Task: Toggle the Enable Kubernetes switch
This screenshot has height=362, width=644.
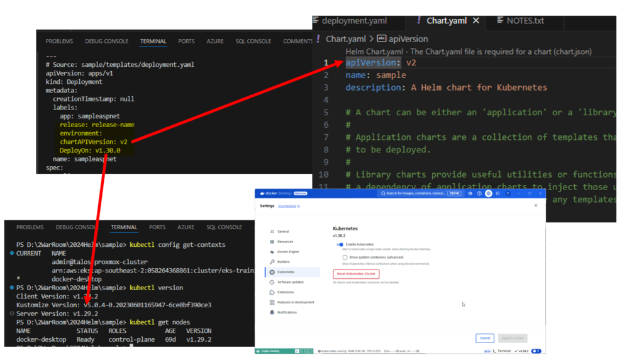Action: (x=340, y=244)
